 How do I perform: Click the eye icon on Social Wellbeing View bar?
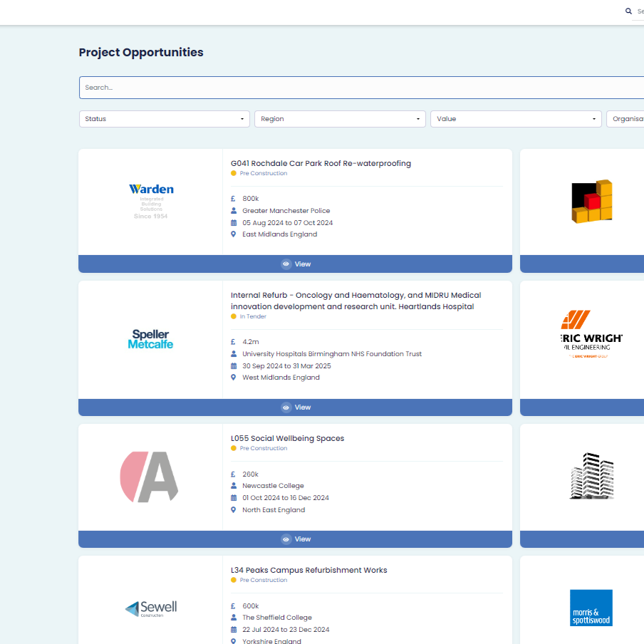coord(286,539)
